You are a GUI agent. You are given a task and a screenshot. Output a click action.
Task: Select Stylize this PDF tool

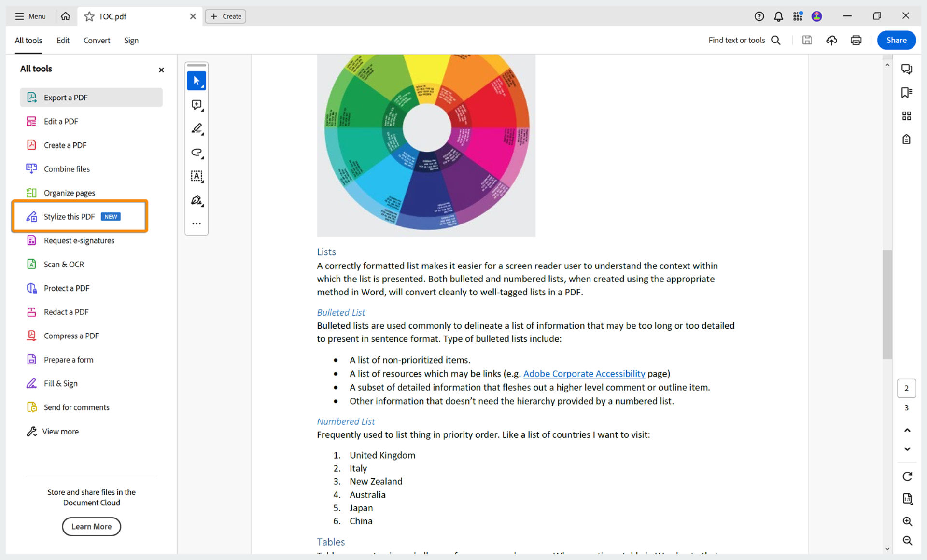click(x=69, y=217)
